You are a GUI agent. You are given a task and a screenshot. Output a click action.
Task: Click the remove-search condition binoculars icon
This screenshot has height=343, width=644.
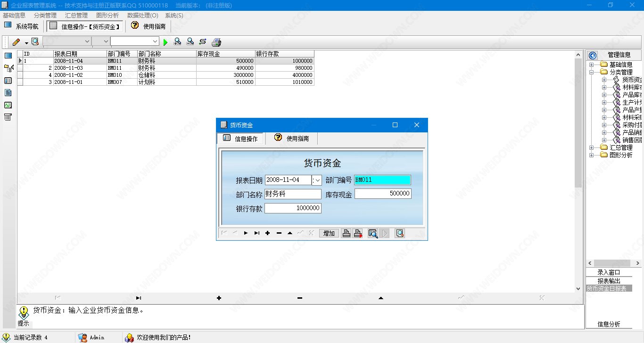[190, 41]
